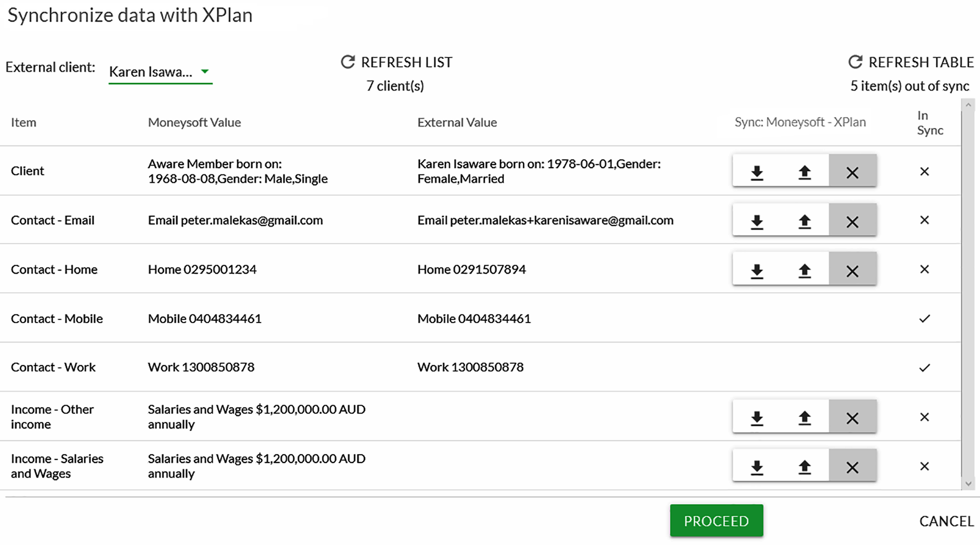Select grey X option in Income - Other income row
This screenshot has width=980, height=545.
tap(852, 417)
